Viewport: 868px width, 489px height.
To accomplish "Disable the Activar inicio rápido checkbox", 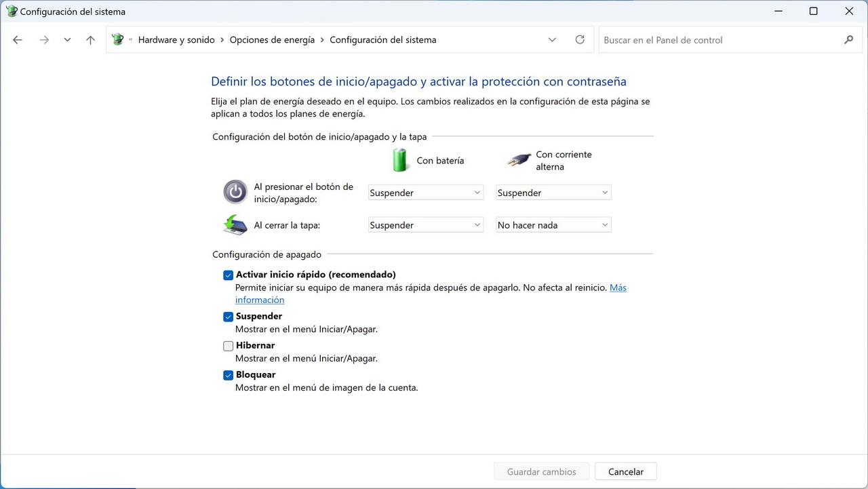I will point(229,275).
